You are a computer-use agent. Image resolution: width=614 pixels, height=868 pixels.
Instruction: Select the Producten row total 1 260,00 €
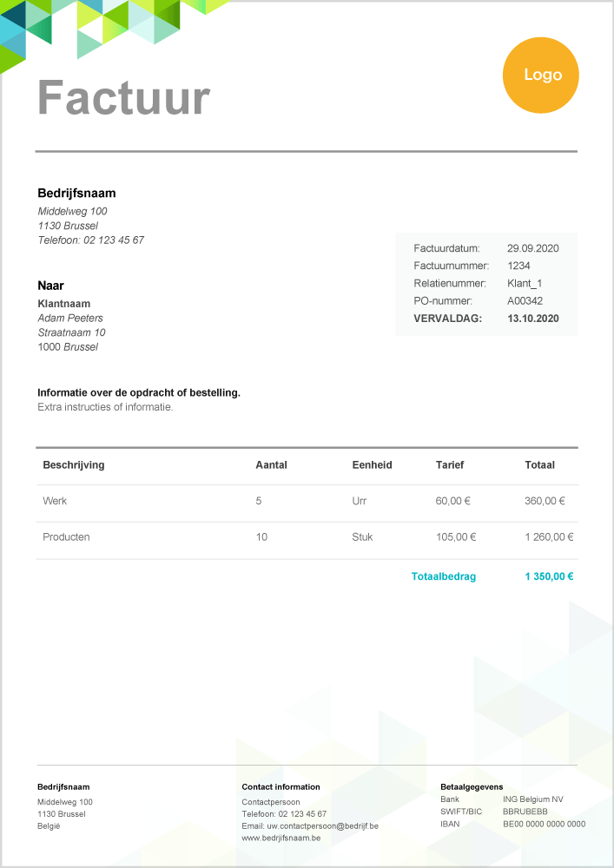549,537
